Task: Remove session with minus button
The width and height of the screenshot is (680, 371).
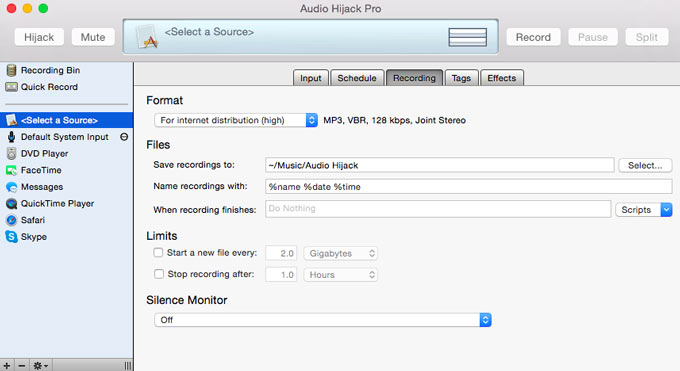Action: 22,366
